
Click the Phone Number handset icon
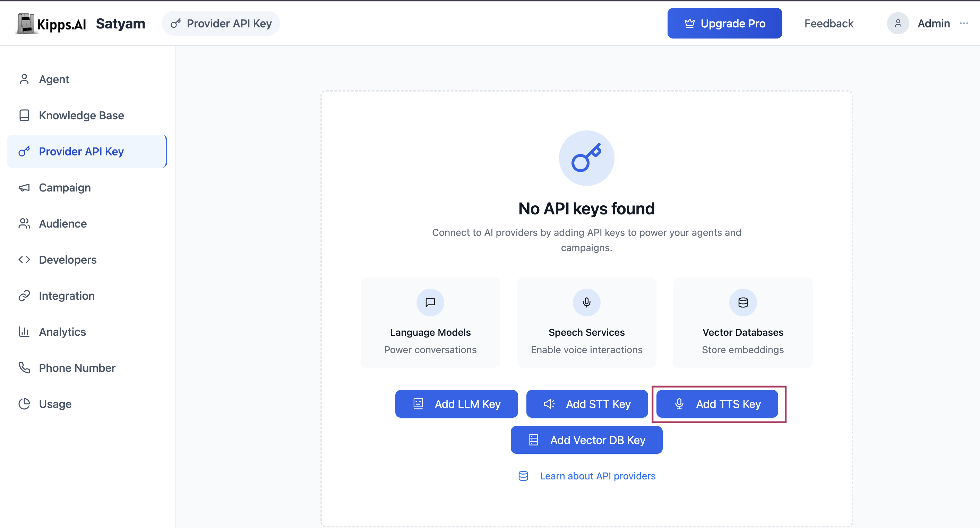point(24,368)
